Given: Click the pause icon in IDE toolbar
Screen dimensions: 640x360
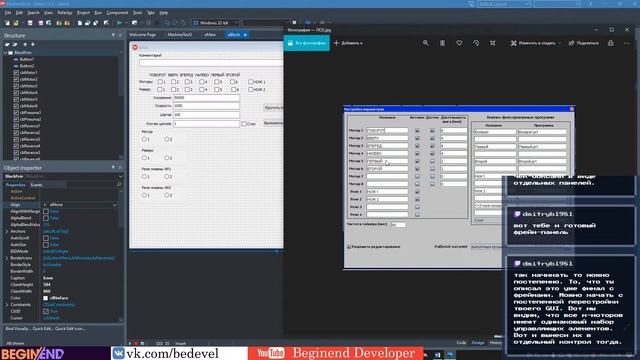Looking at the screenshot, I should pyautogui.click(x=148, y=23).
